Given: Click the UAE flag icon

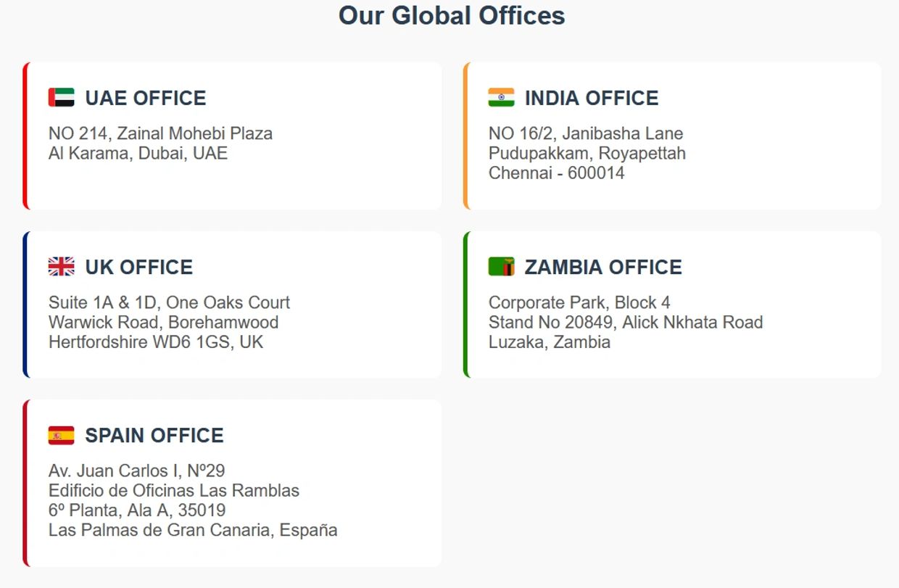Looking at the screenshot, I should click(61, 97).
